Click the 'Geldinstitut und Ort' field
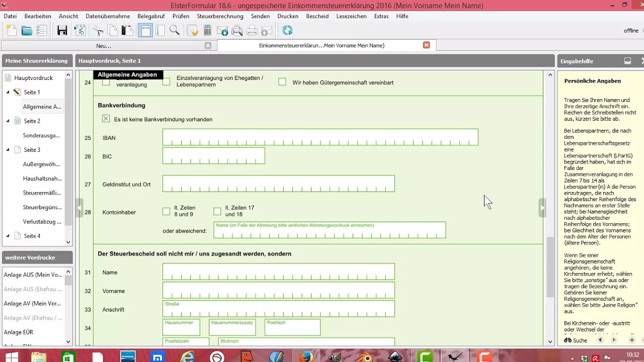 tap(279, 184)
